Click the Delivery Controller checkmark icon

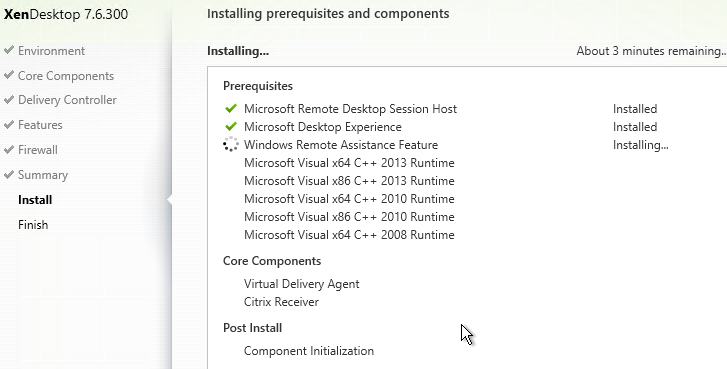pos(9,99)
